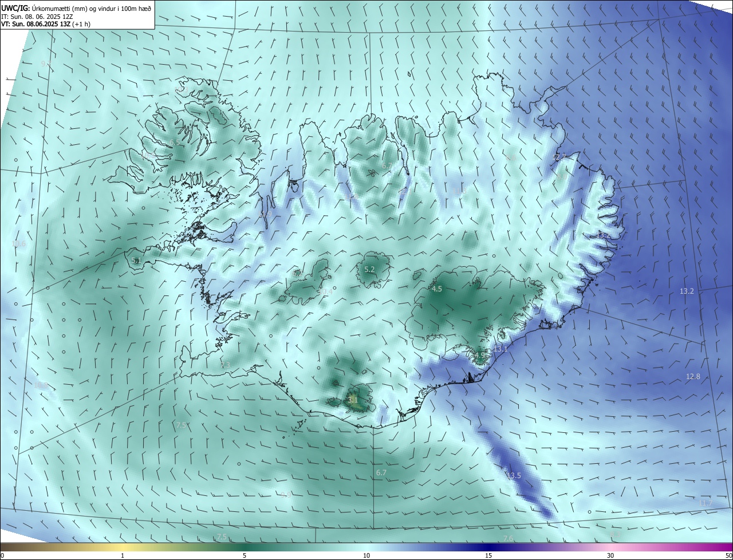Click the 4.9 value near the southeast coast

479,355
